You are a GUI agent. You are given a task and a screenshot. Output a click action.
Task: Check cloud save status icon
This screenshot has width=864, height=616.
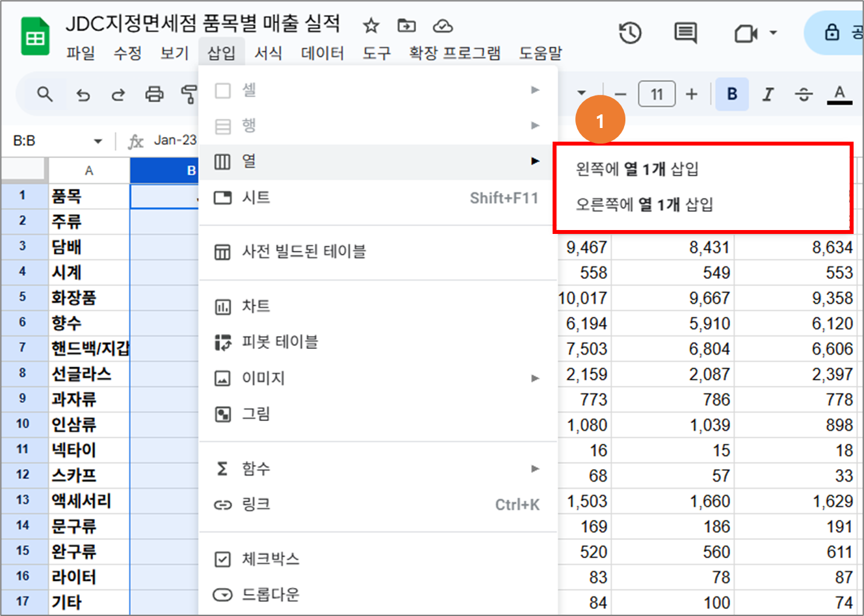(x=443, y=26)
